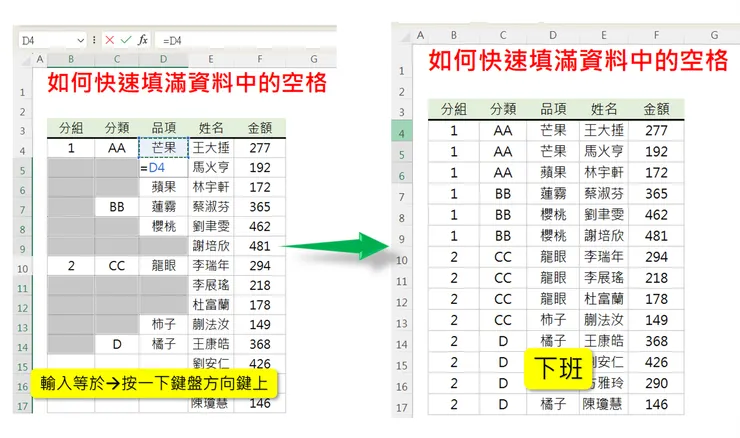
Task: Click the 分組 header in the left table
Action: (x=71, y=128)
